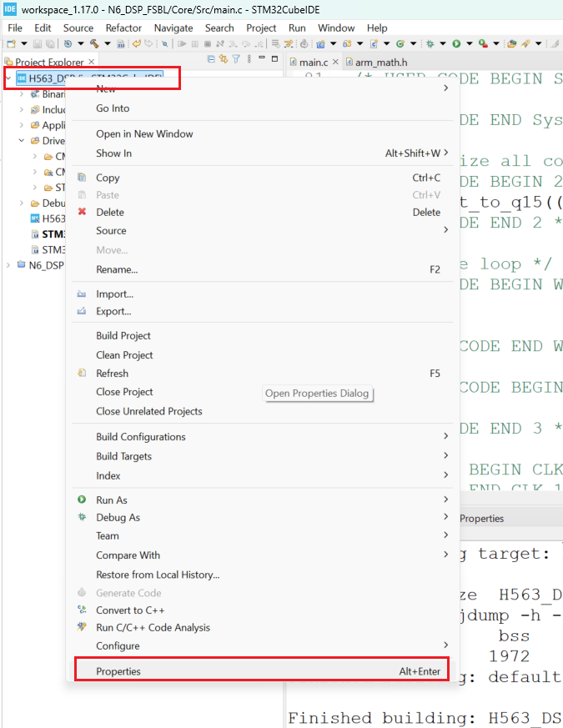
Task: Click the New wizard toolbar icon
Action: (11, 43)
